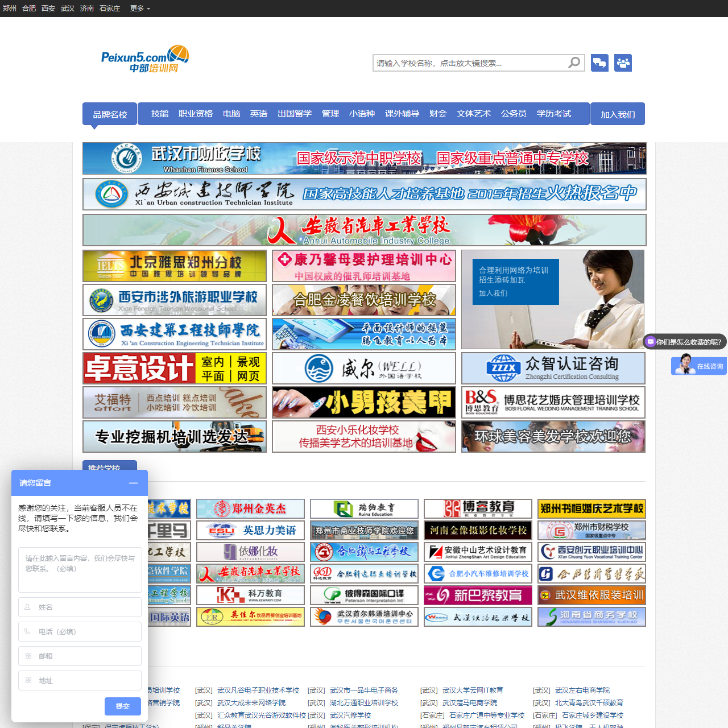Focus the 邮箱 email field
Viewport: 728px width, 728px height.
(x=80, y=656)
